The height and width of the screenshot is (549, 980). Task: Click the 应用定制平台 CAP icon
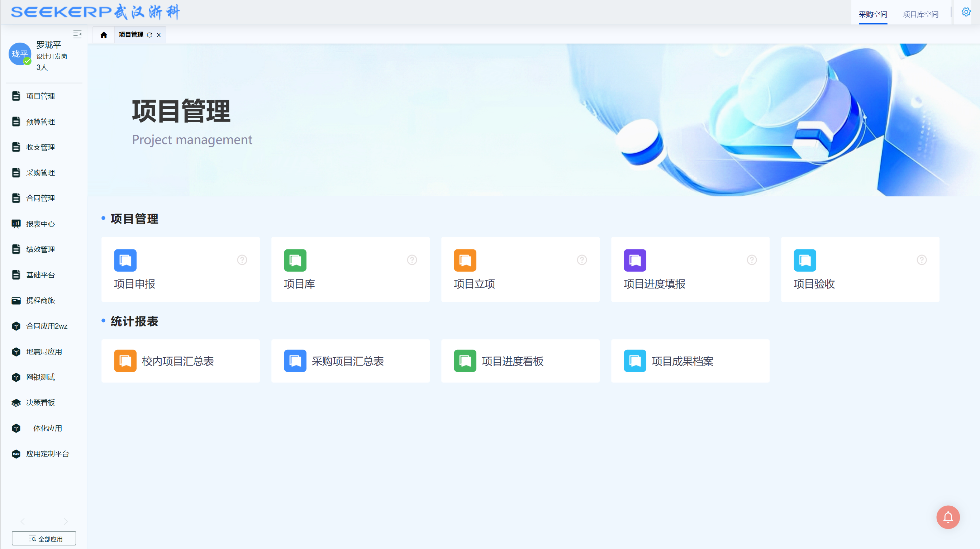pyautogui.click(x=16, y=454)
